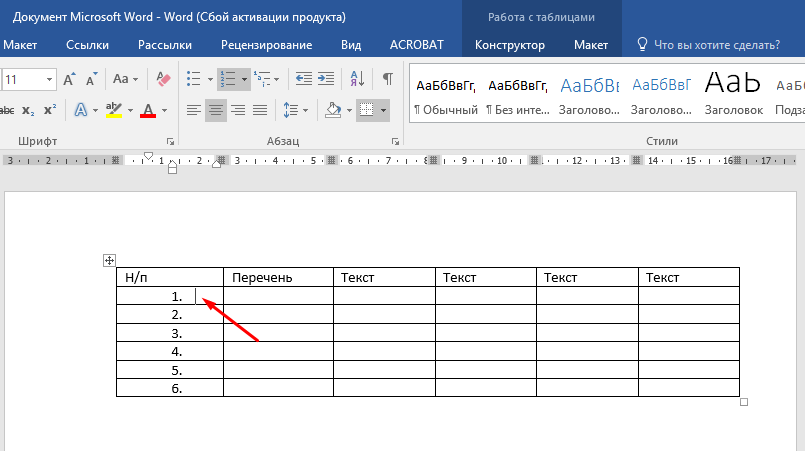
Task: Apply the first Заголовок heading style
Action: (x=589, y=94)
